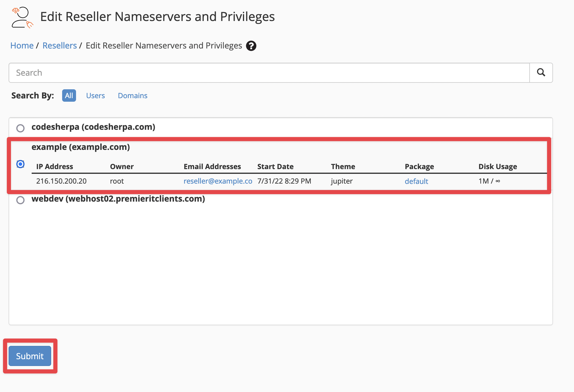Viewport: 574px width, 392px height.
Task: Click the disk usage value 1M / ∞
Action: pyautogui.click(x=489, y=181)
